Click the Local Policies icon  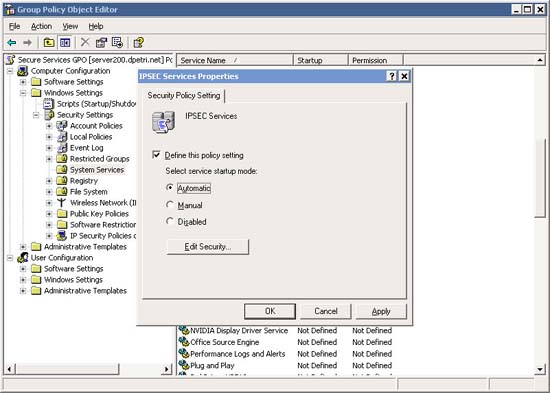[x=62, y=137]
